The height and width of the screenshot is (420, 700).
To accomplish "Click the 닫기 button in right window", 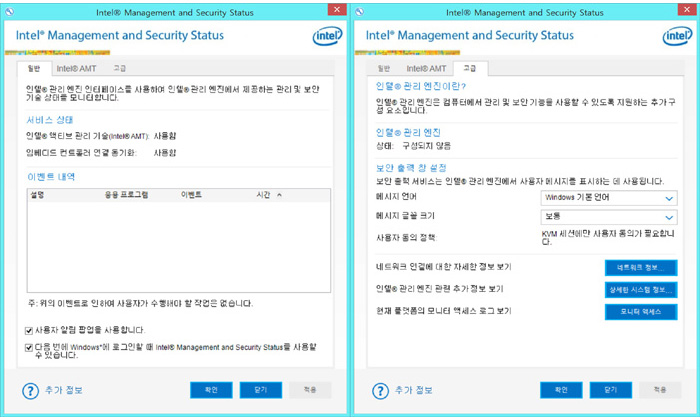I will tap(611, 390).
